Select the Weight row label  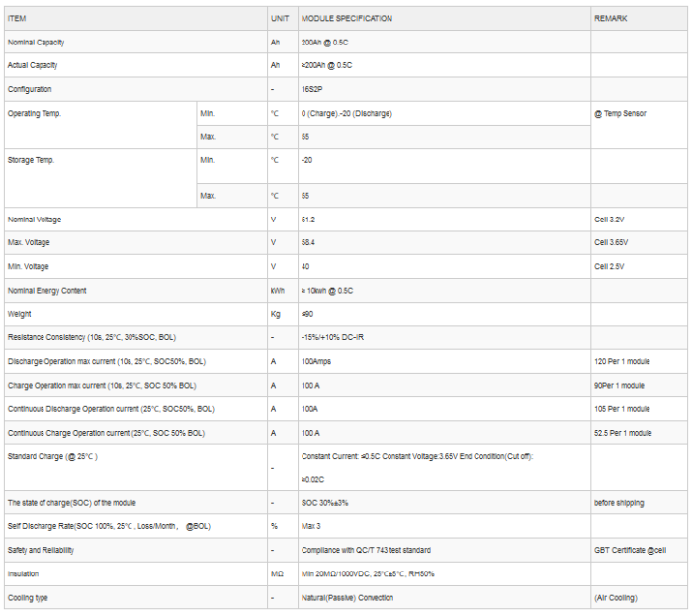point(19,313)
